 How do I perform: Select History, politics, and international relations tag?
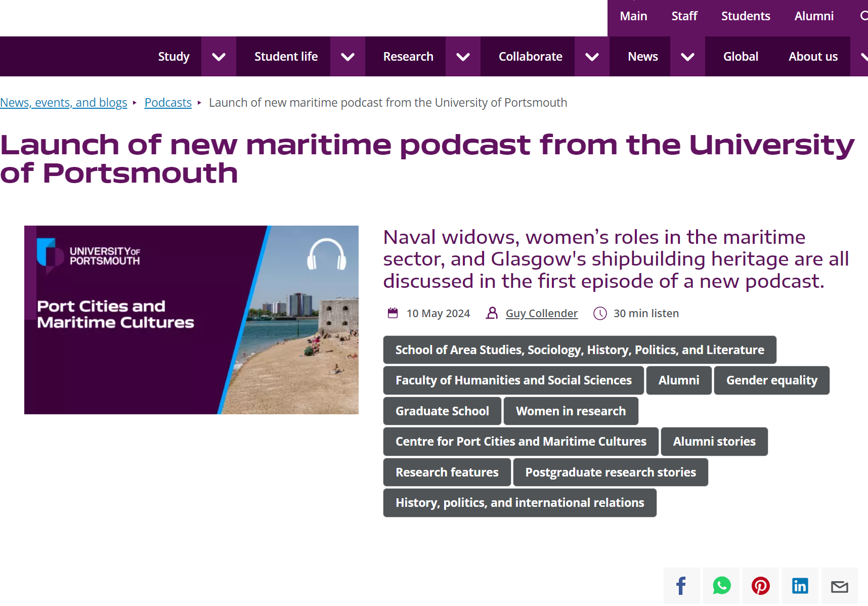coord(520,503)
